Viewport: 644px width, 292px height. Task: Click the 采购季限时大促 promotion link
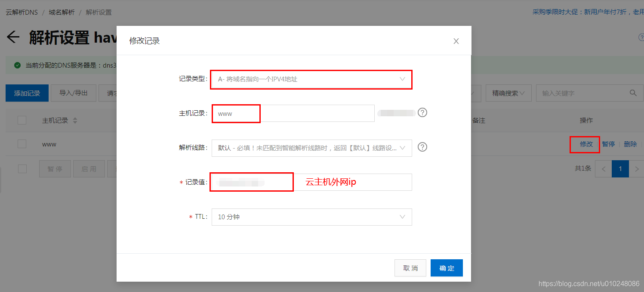[x=588, y=12]
